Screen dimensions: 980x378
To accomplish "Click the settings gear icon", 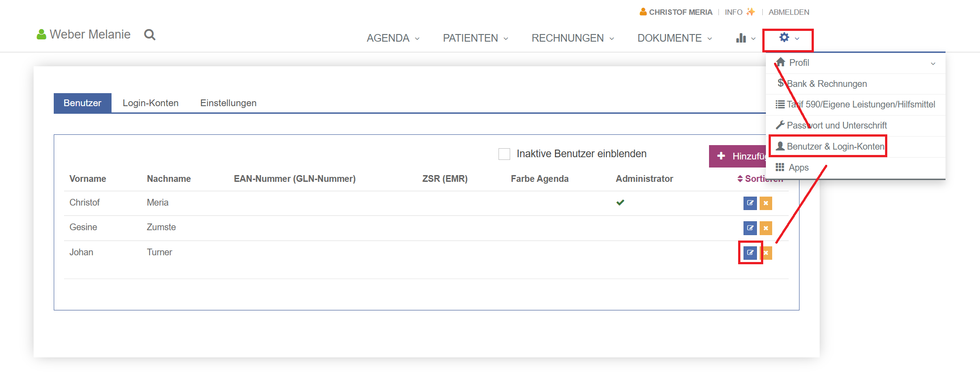I will tap(784, 38).
